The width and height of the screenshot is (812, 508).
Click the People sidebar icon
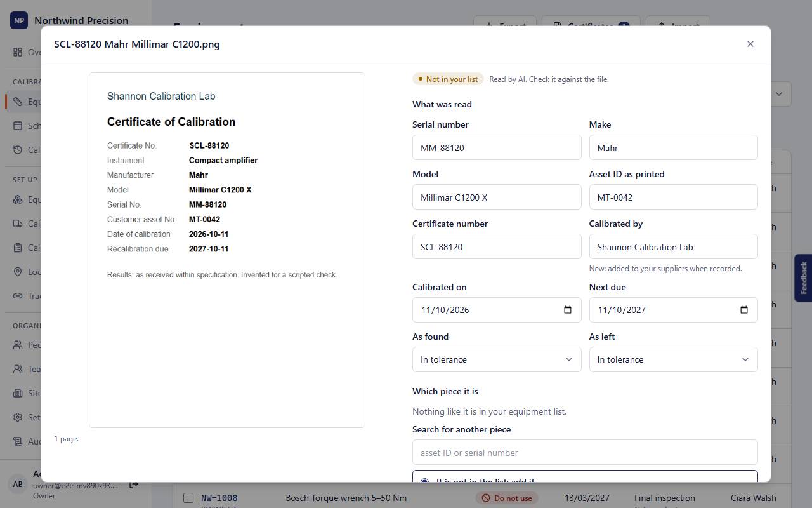tap(18, 345)
